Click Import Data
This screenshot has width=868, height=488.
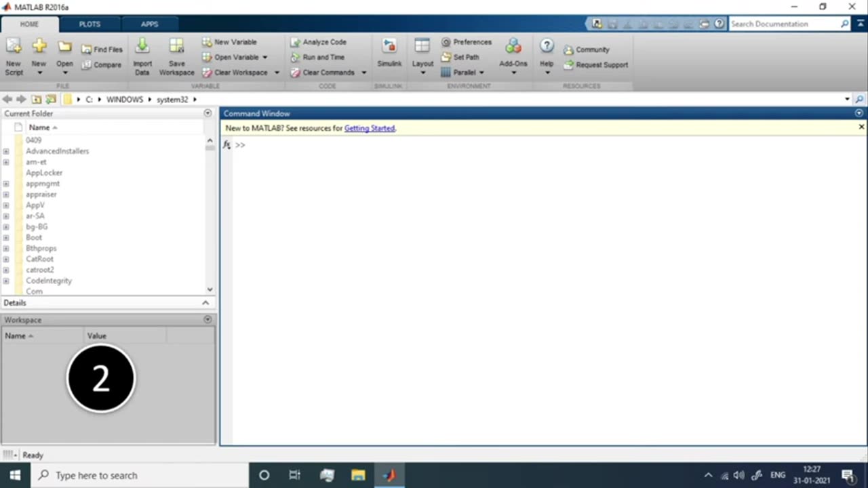pos(142,57)
